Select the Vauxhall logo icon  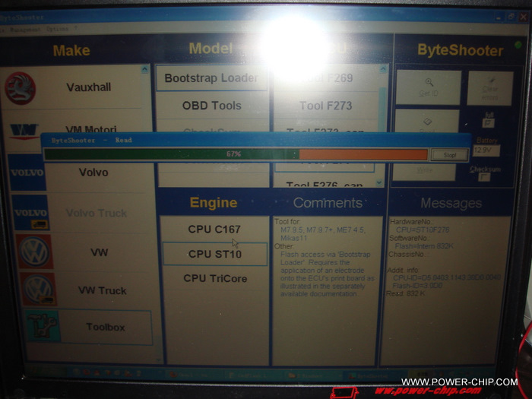point(20,88)
